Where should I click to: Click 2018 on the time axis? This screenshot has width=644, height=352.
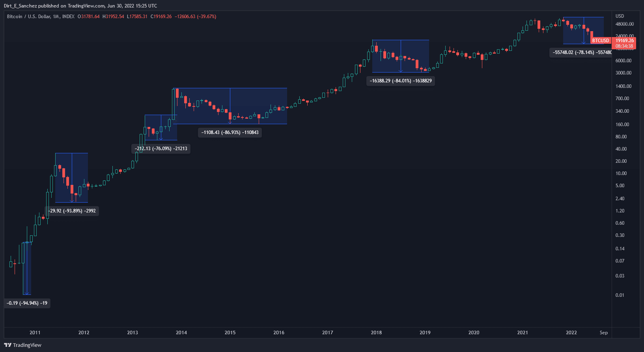tap(376, 333)
